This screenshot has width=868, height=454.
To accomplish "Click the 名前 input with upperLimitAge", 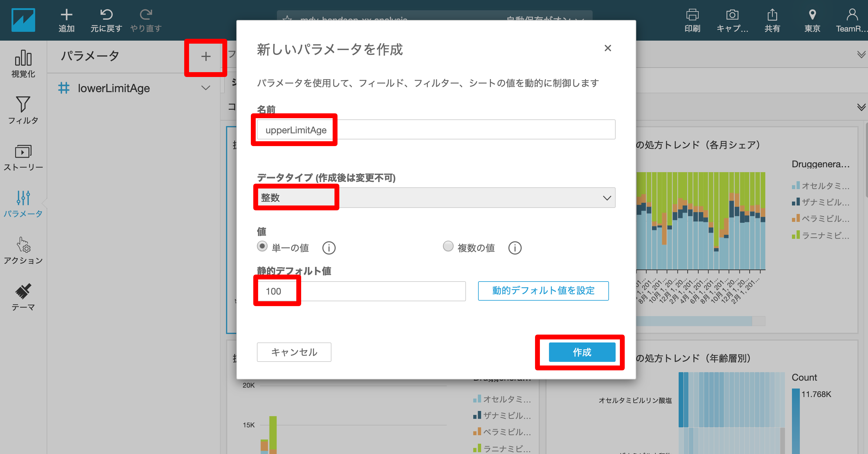I will tap(436, 130).
